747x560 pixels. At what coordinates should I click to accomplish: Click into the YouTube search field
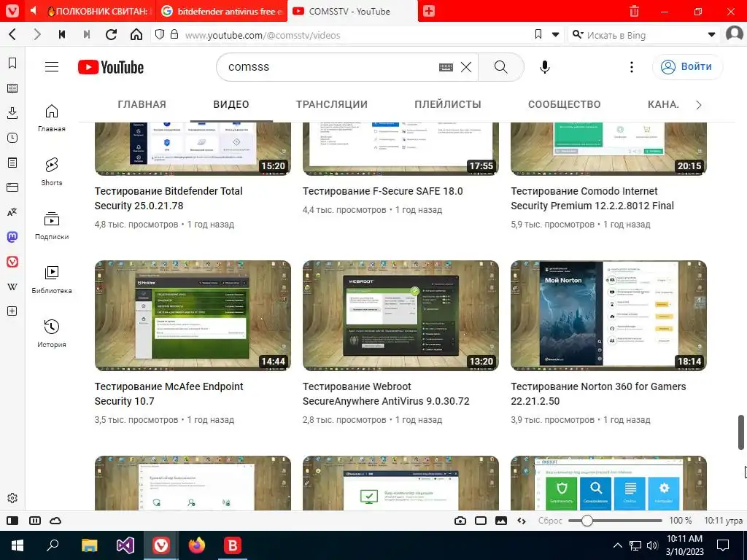329,66
